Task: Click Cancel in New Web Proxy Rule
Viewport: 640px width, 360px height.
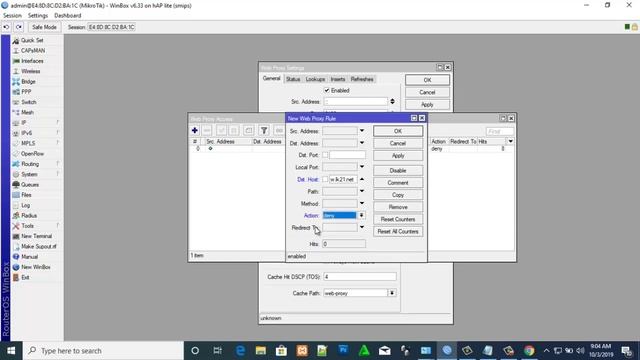Action: [398, 143]
